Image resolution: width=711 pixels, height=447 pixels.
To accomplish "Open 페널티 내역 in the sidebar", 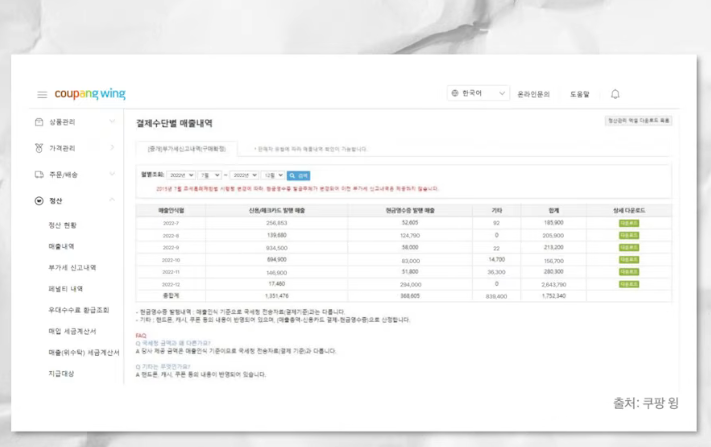I will [65, 289].
